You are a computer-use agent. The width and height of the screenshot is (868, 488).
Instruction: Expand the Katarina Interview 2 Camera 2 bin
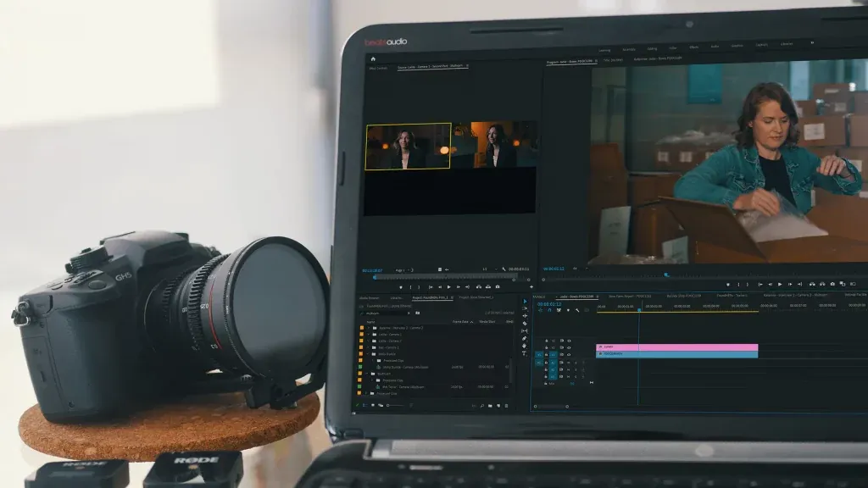point(369,328)
